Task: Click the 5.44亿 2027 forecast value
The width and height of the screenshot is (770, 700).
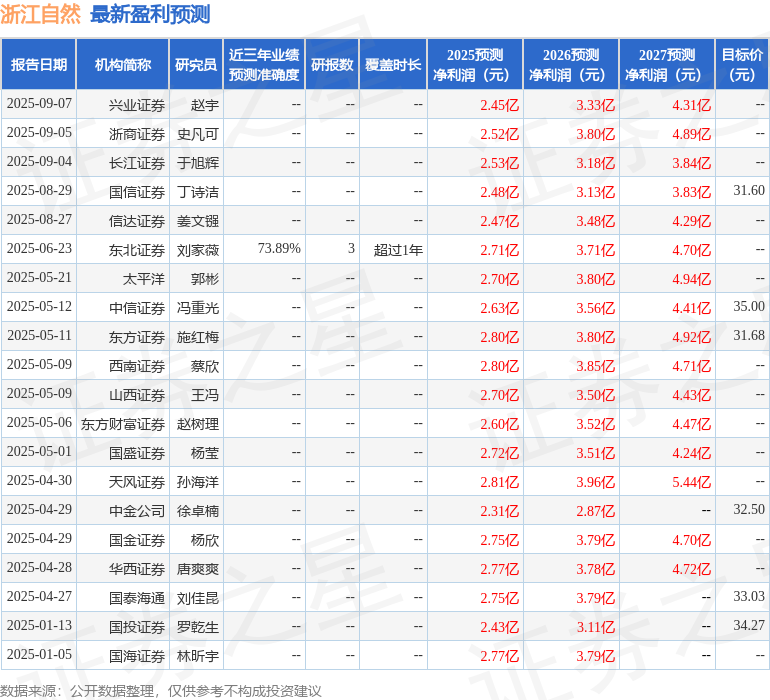Action: tap(691, 482)
